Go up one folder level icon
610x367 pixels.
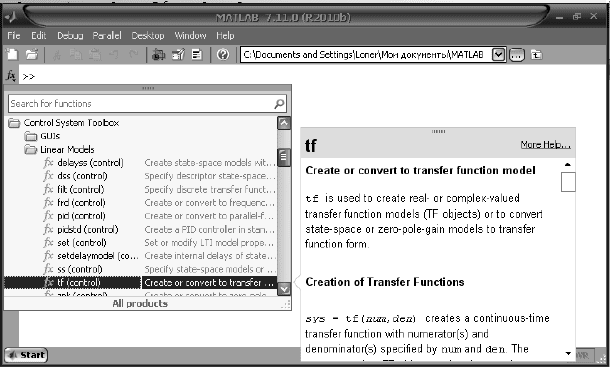[x=536, y=54]
